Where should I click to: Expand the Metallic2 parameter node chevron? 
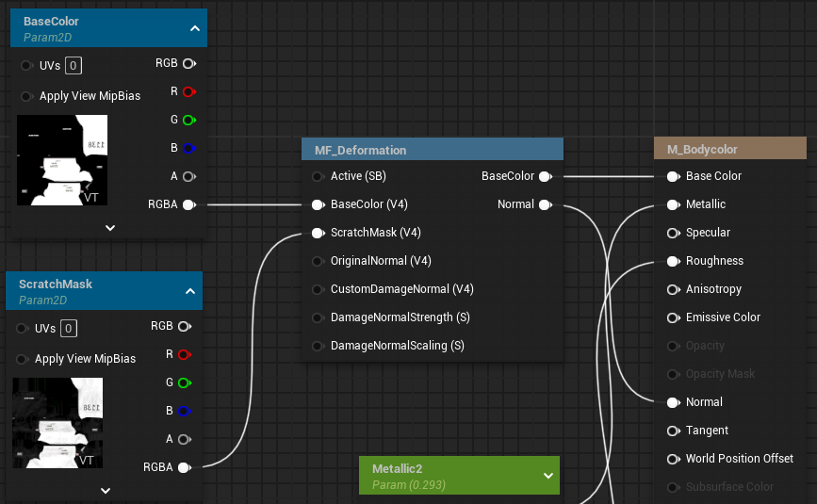point(548,476)
